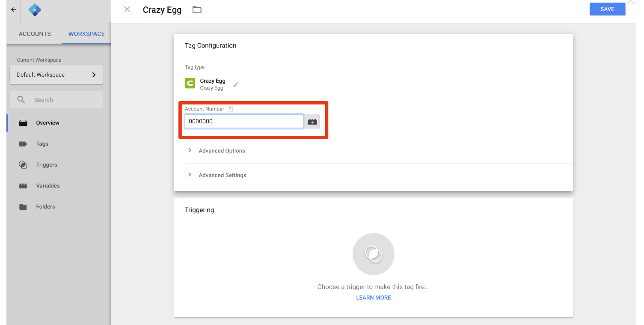The image size is (644, 325).
Task: Click 'Choose a trigger to make this tag fire...' text
Action: pos(374,287)
